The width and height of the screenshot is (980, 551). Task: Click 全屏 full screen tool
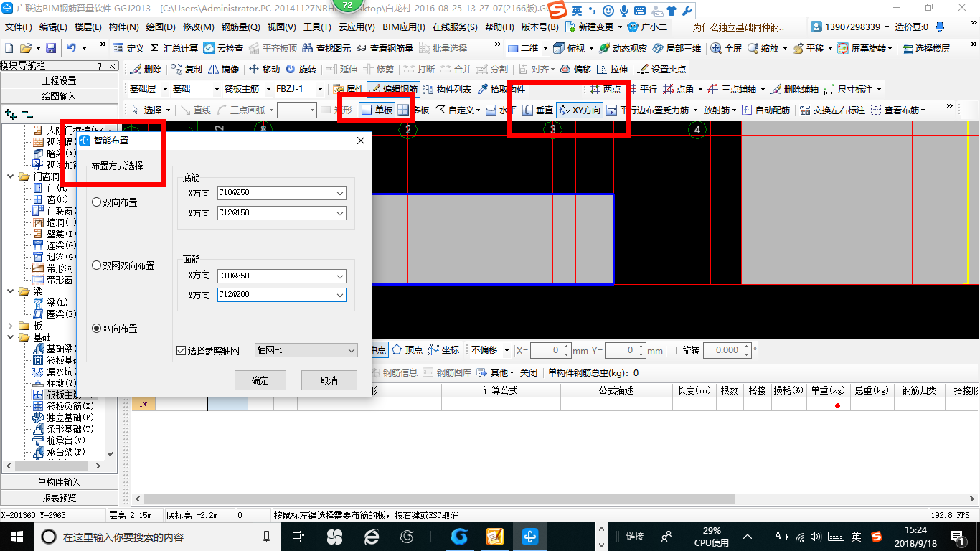click(727, 48)
